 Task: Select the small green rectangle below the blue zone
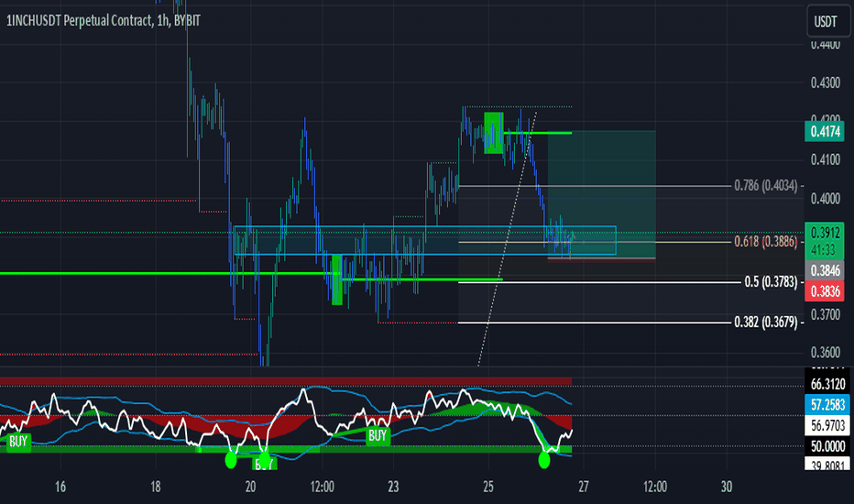[x=337, y=279]
